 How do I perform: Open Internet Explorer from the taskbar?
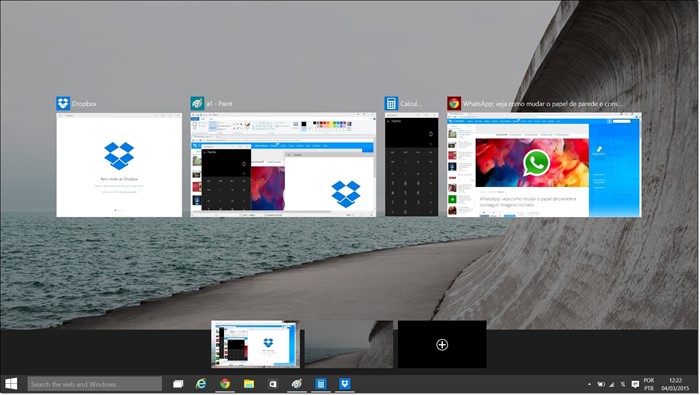pyautogui.click(x=201, y=384)
